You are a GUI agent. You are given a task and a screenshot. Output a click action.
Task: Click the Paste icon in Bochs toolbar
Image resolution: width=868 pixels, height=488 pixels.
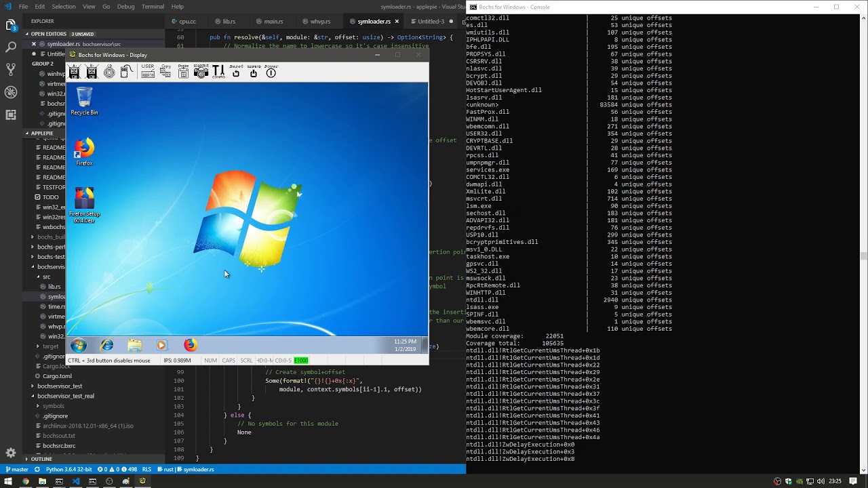coord(183,71)
